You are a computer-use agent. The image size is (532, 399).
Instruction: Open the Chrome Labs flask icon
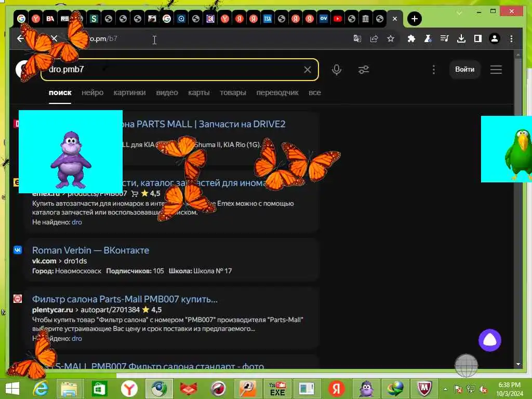(428, 38)
